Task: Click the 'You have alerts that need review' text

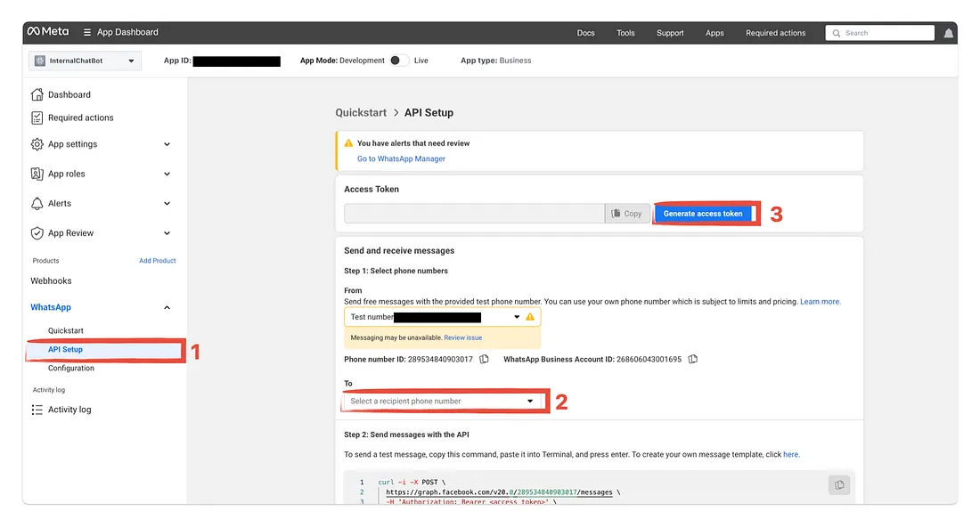Action: [413, 143]
